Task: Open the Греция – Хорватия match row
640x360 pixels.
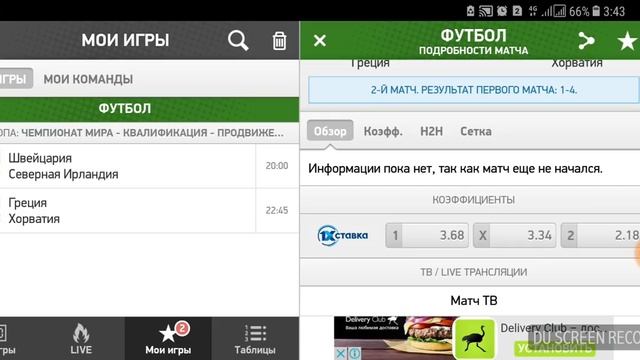Action: coord(149,211)
